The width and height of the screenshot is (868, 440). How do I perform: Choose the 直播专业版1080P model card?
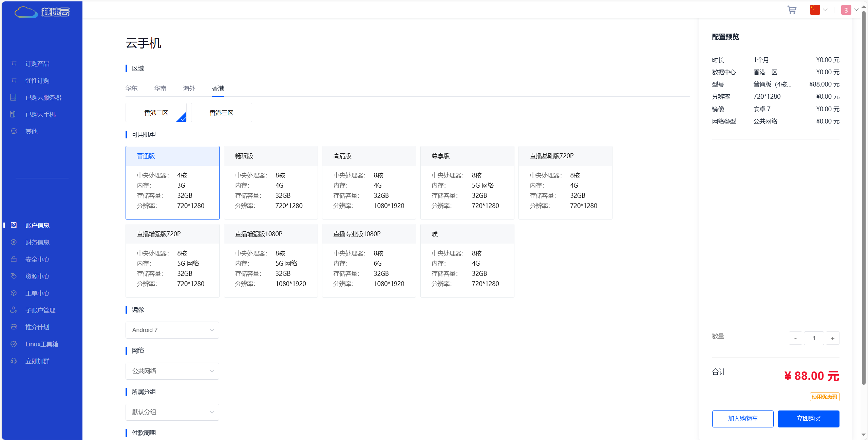(369, 261)
